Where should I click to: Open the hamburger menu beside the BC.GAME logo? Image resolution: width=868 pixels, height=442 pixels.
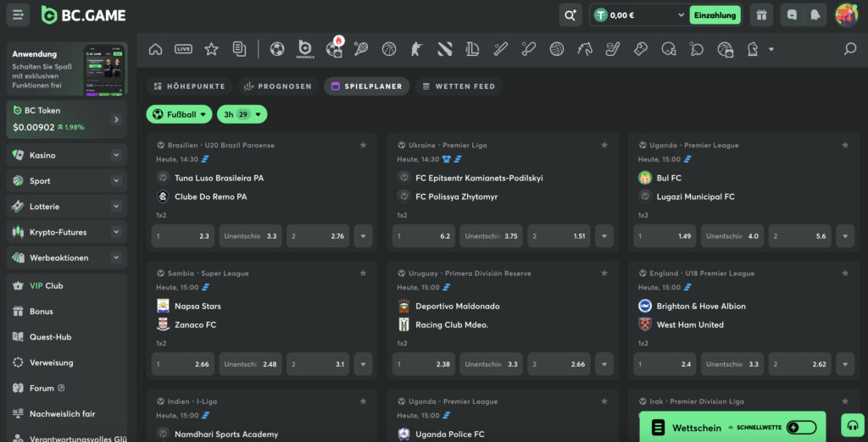[x=18, y=15]
